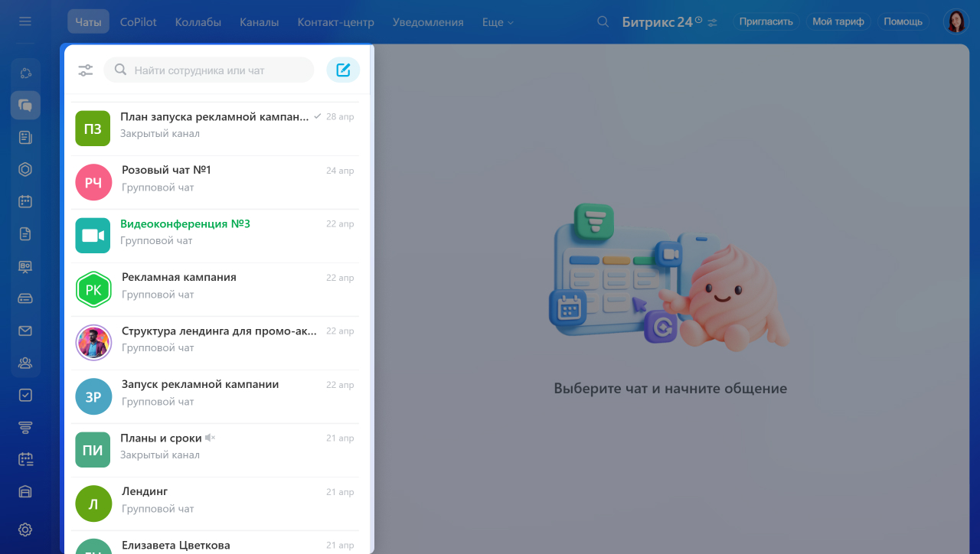980x554 pixels.
Task: Open the documents icon in the left sidebar
Action: click(25, 234)
